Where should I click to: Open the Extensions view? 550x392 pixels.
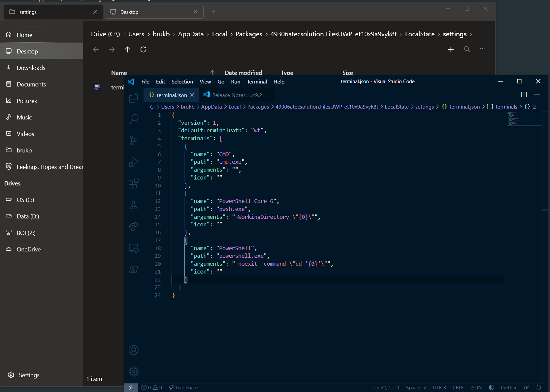(133, 184)
